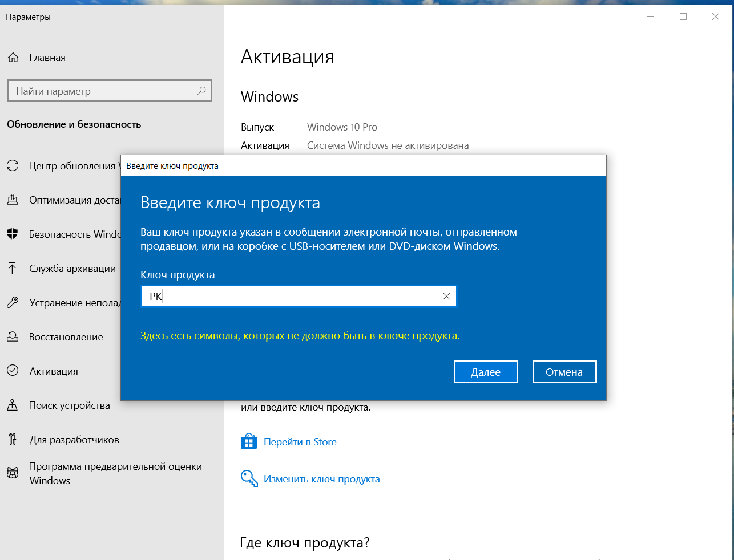
Task: Click the For developers icon
Action: 13,439
